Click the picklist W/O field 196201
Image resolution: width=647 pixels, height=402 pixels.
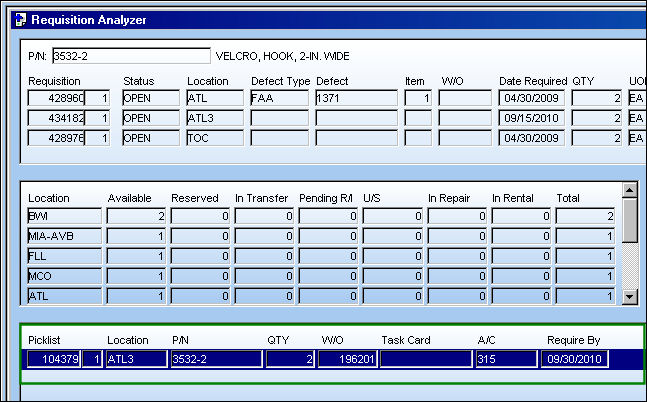(347, 359)
